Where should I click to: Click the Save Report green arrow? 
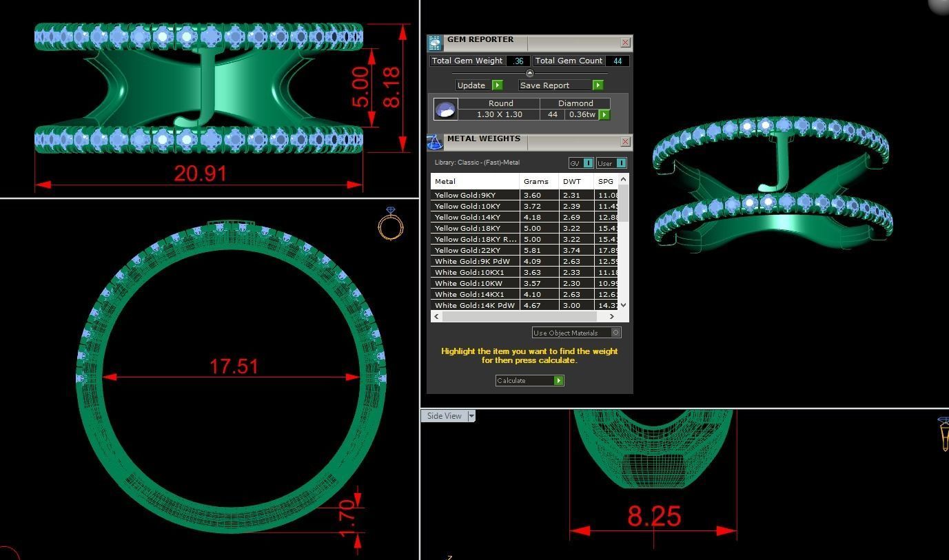pos(598,85)
